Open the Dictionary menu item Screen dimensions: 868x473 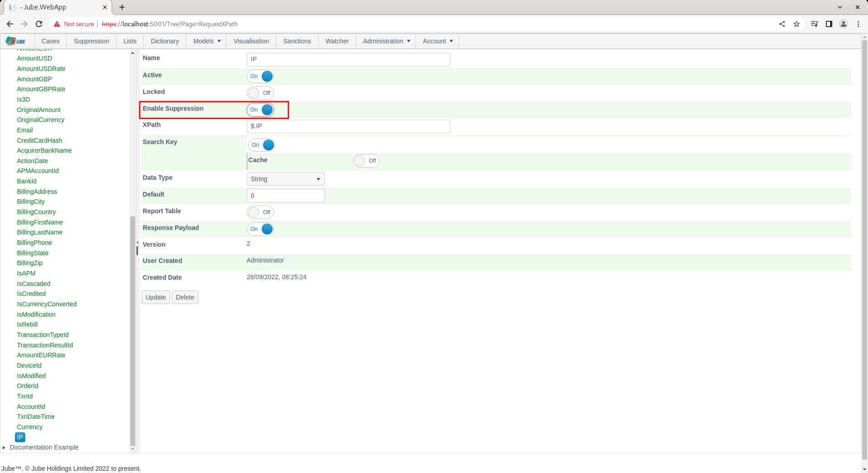pyautogui.click(x=165, y=41)
